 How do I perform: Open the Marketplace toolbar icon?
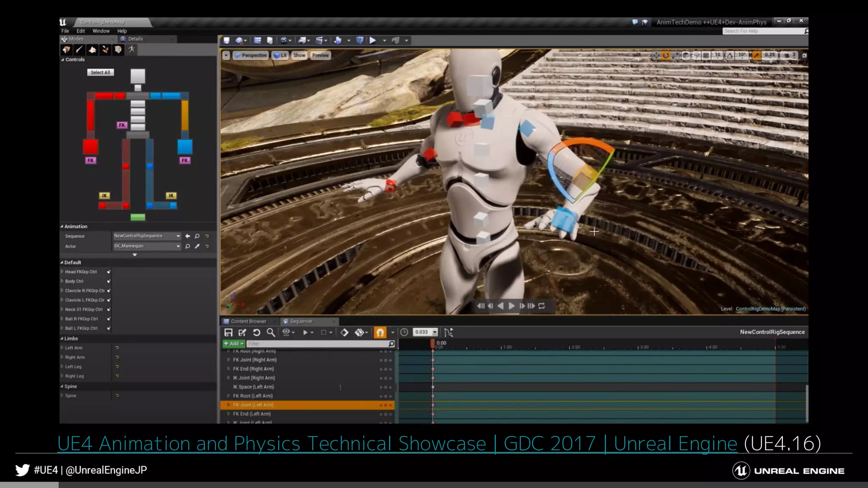(270, 40)
